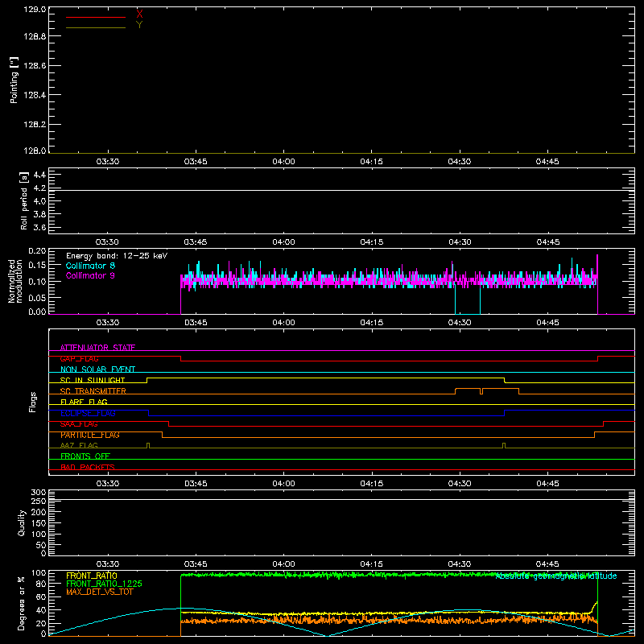
Task: Click the FRONTS_OFF flag label
Action: click(85, 456)
